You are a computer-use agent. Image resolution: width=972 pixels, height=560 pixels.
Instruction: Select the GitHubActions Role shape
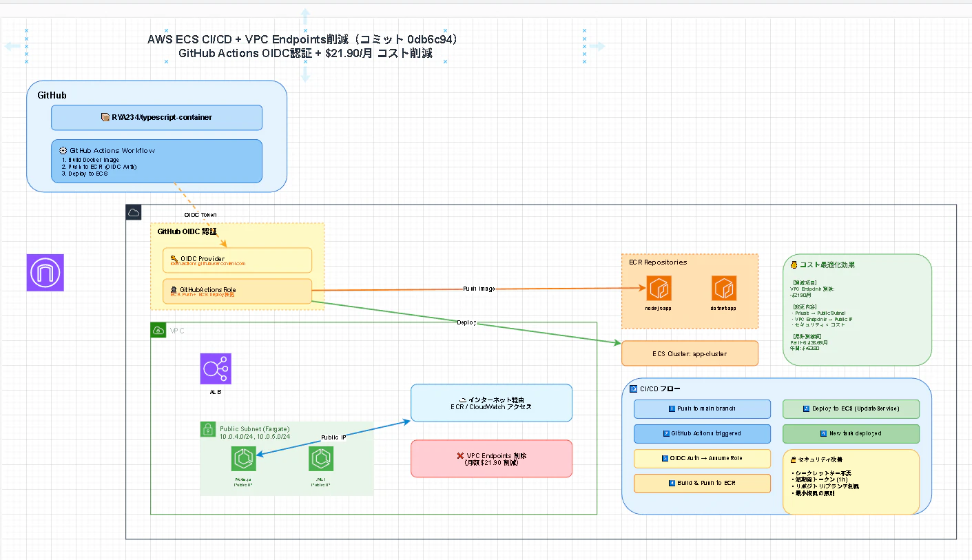[x=238, y=291]
